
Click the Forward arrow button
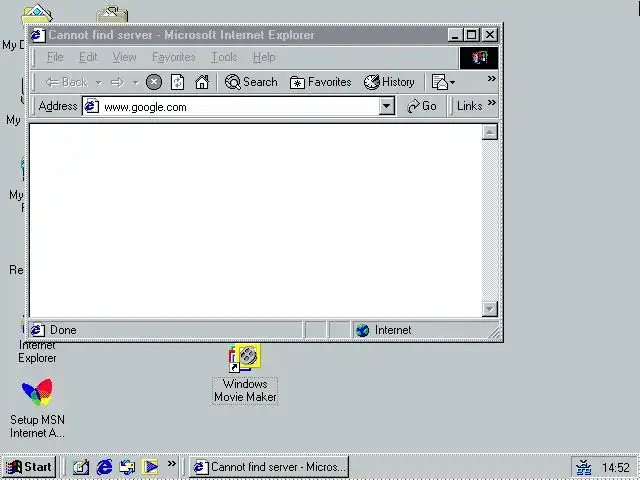tap(118, 82)
